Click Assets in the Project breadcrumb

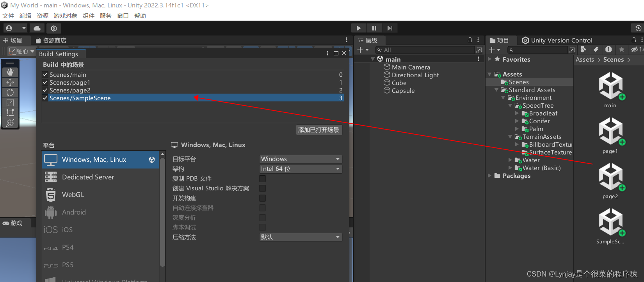click(x=585, y=59)
